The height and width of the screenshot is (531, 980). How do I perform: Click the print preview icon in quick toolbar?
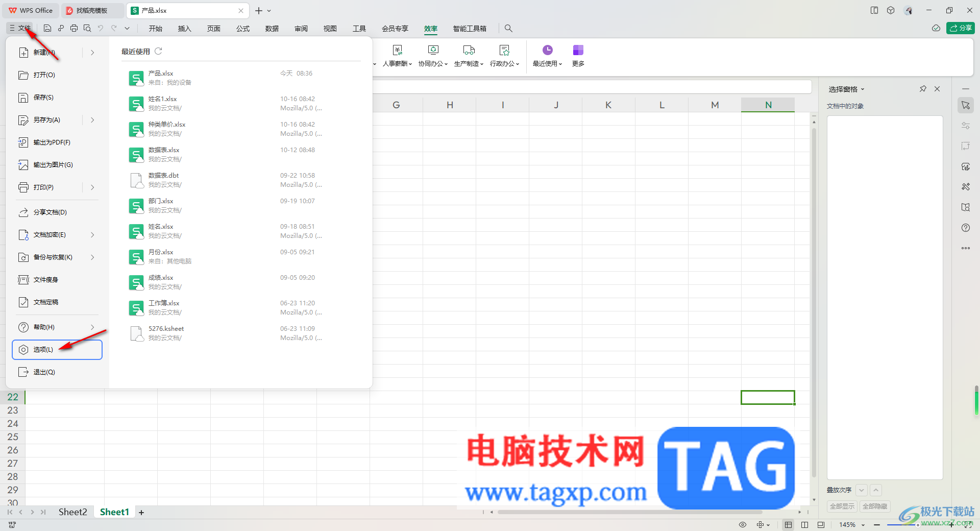pos(87,29)
